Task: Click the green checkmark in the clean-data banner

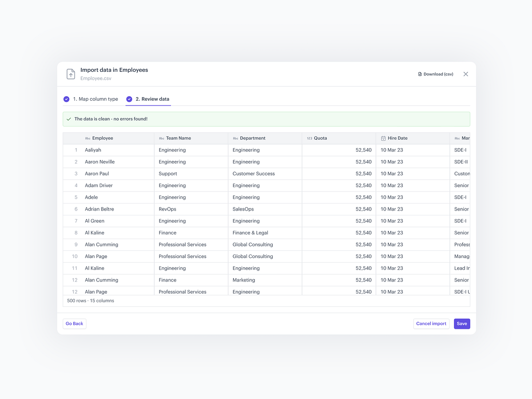Action: coord(69,119)
